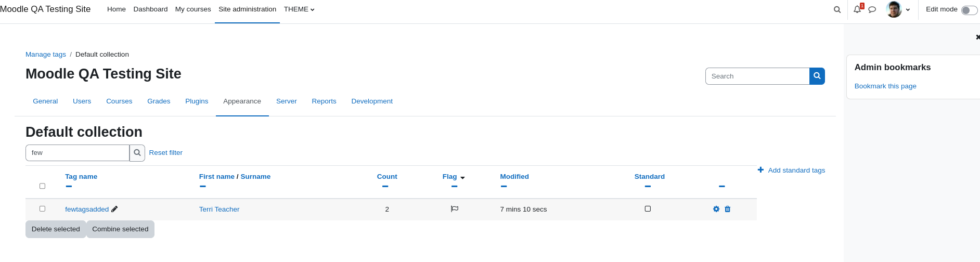Tick the select-all checkbox in table header
980x262 pixels.
pyautogui.click(x=43, y=186)
